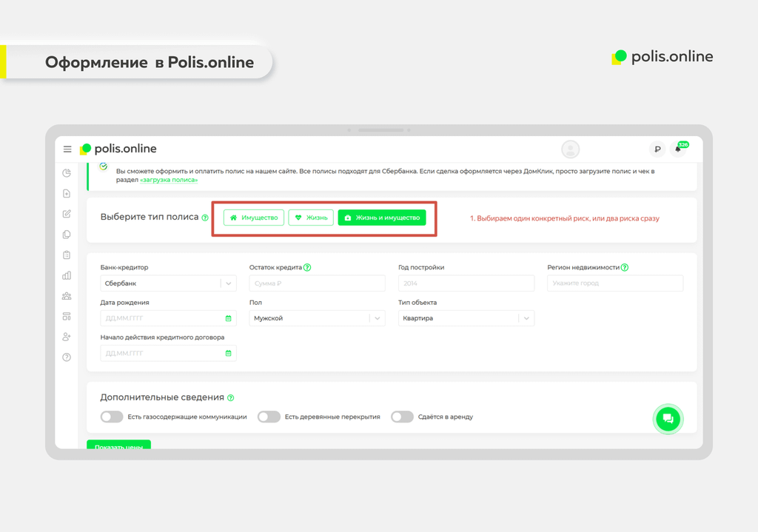This screenshot has width=758, height=532.
Task: Select the Имущество policy type
Action: pos(254,218)
